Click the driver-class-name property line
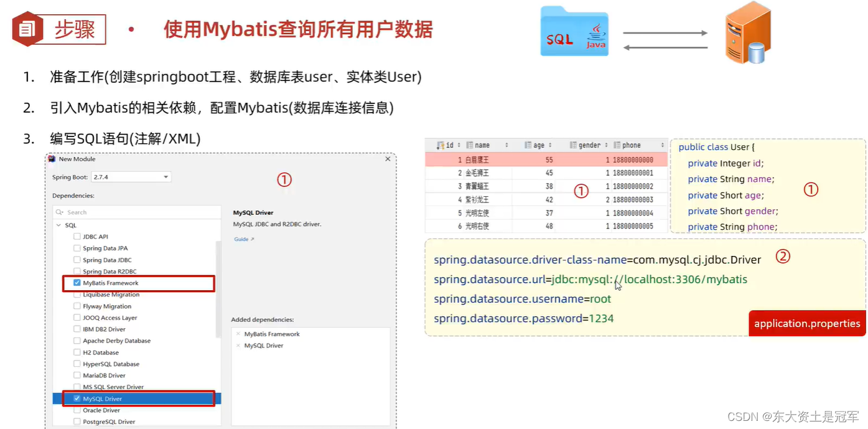This screenshot has width=868, height=429. [x=597, y=260]
